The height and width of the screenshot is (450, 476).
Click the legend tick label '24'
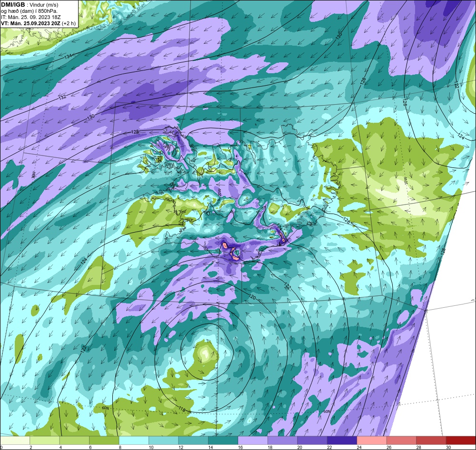pos(359,447)
